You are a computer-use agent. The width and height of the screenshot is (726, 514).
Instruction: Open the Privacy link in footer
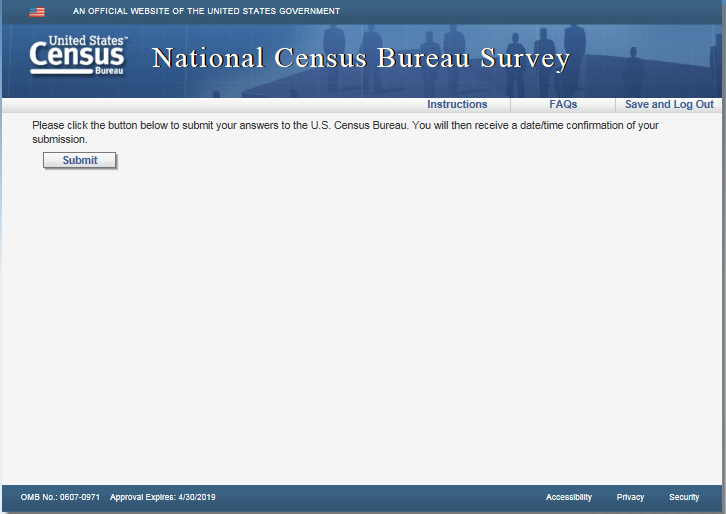(x=630, y=497)
